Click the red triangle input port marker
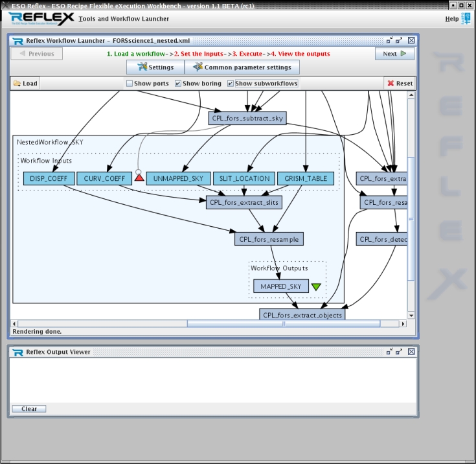Screen dimensions: 476x464 point(139,178)
